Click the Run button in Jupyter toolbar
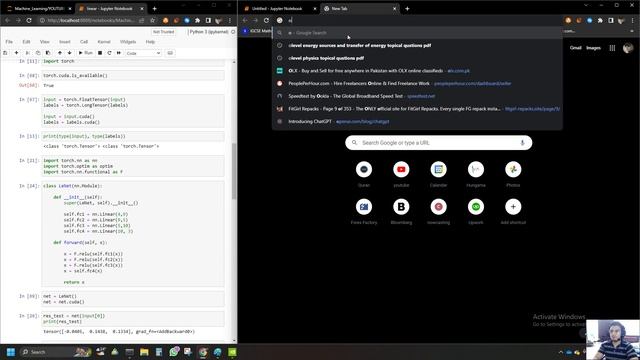 pyautogui.click(x=86, y=53)
